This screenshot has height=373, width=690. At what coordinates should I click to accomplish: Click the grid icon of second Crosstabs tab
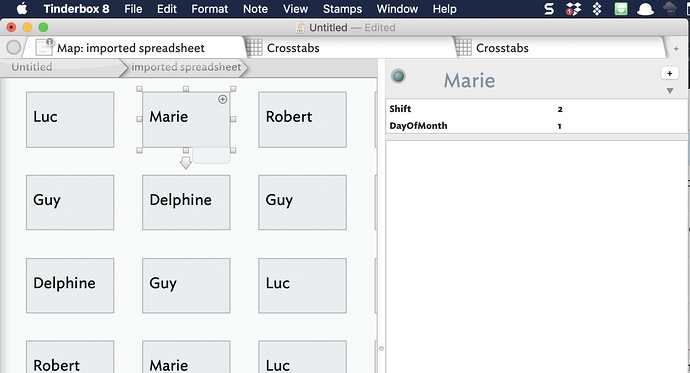coord(463,47)
